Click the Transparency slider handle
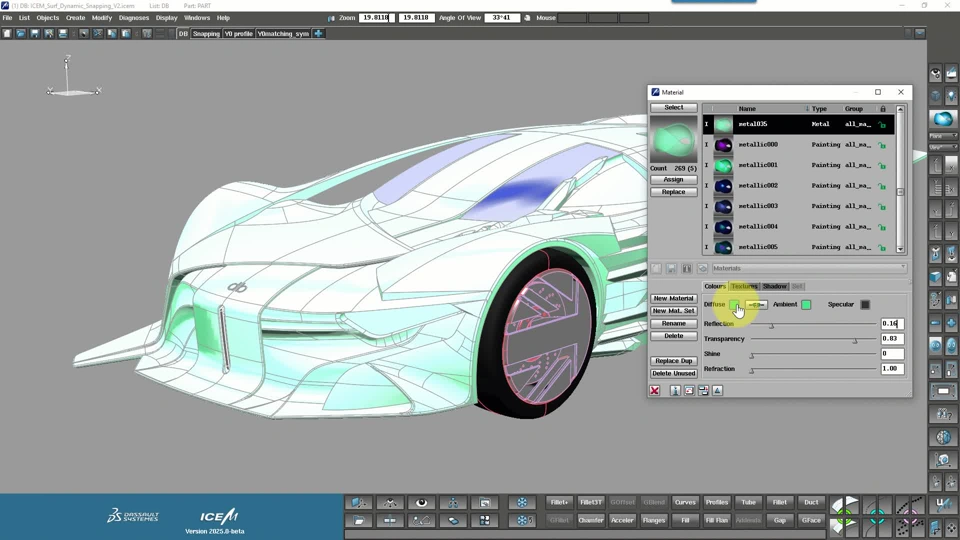Screen dimensions: 960x540 point(855,340)
